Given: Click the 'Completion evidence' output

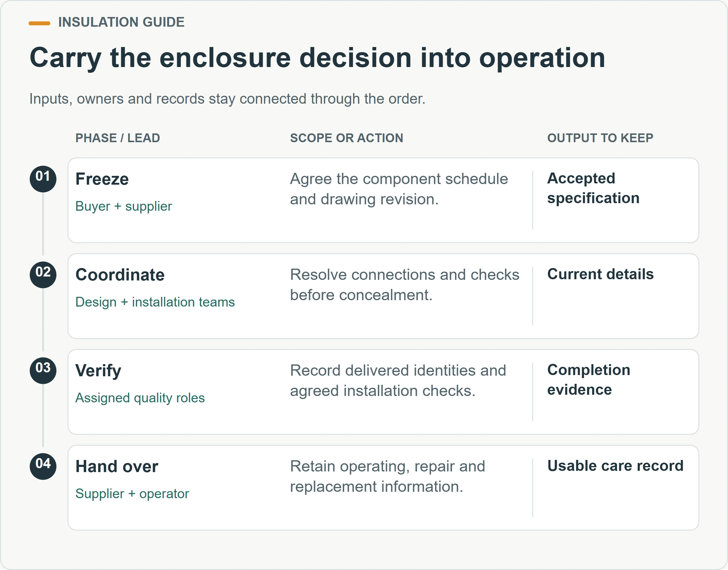Looking at the screenshot, I should (588, 380).
